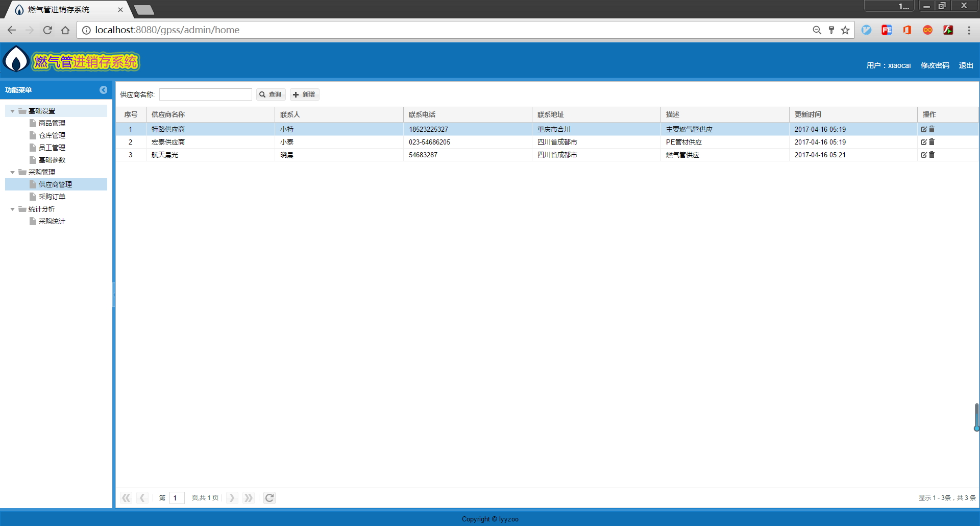Click the vertical page scrollbar thumb
Image resolution: width=980 pixels, height=526 pixels.
pyautogui.click(x=976, y=417)
